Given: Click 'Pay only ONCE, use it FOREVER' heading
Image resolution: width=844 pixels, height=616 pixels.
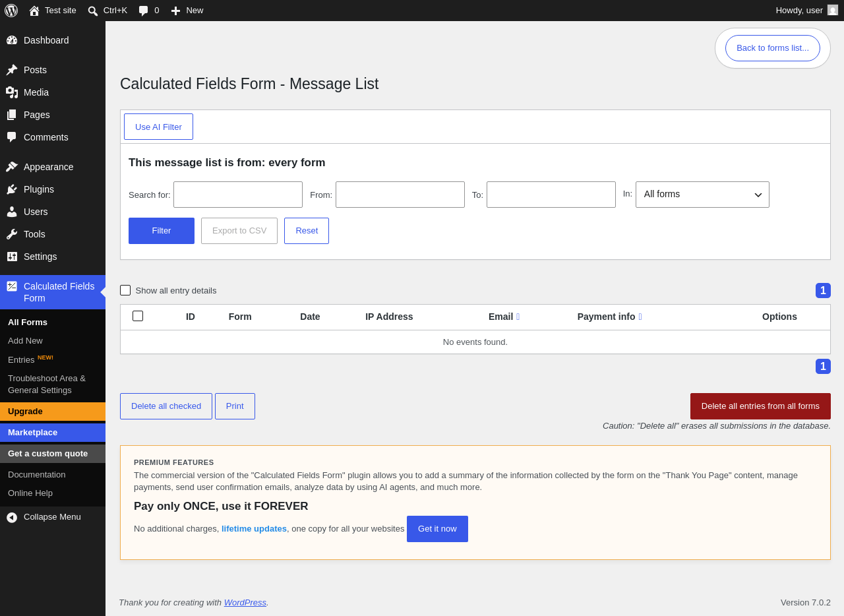Looking at the screenshot, I should 221,507.
